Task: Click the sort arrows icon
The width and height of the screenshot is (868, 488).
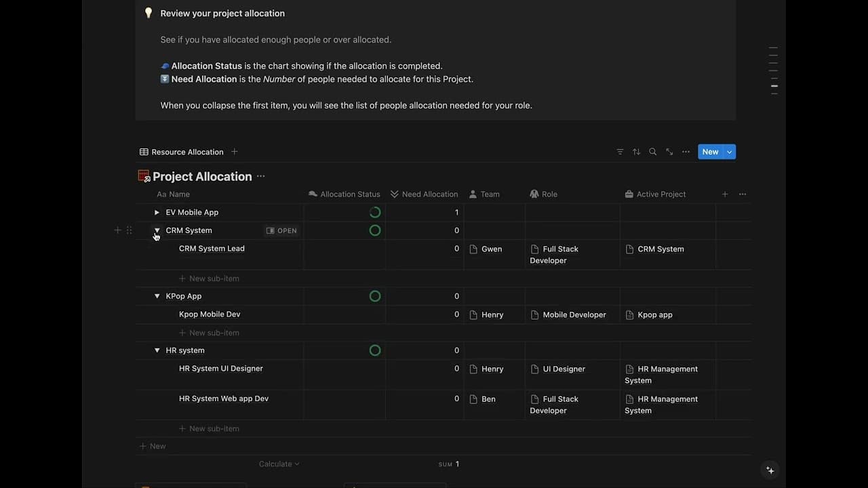Action: point(636,152)
